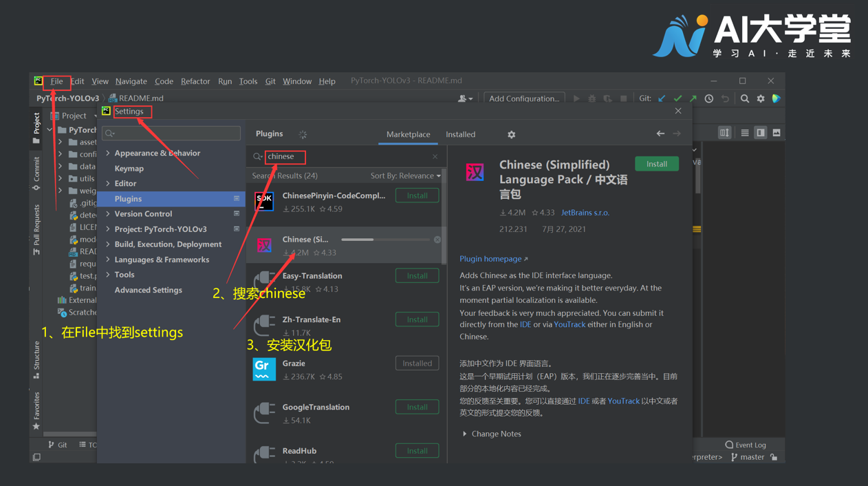The width and height of the screenshot is (868, 486).
Task: Open the Refactor menu
Action: point(195,81)
